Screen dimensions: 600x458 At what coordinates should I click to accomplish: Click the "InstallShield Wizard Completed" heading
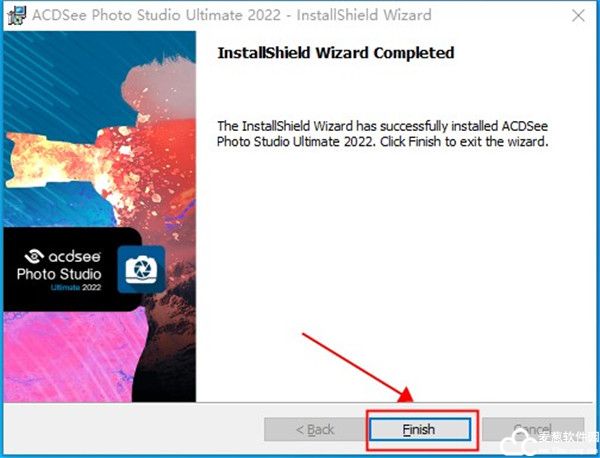click(x=336, y=53)
